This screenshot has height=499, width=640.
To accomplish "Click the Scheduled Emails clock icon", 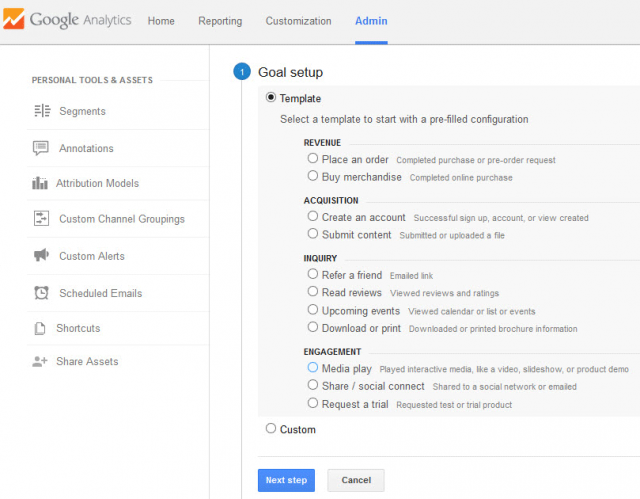I will 41,293.
